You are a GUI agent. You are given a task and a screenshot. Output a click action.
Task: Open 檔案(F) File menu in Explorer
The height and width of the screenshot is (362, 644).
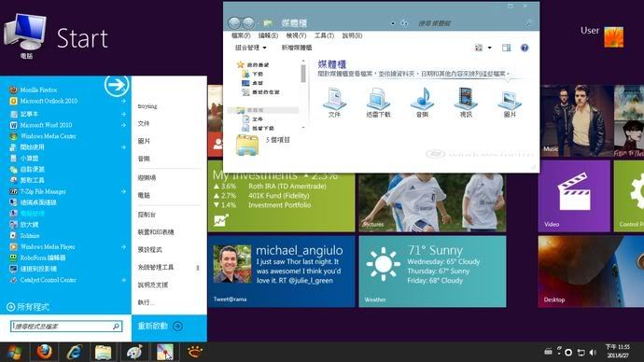pyautogui.click(x=241, y=35)
